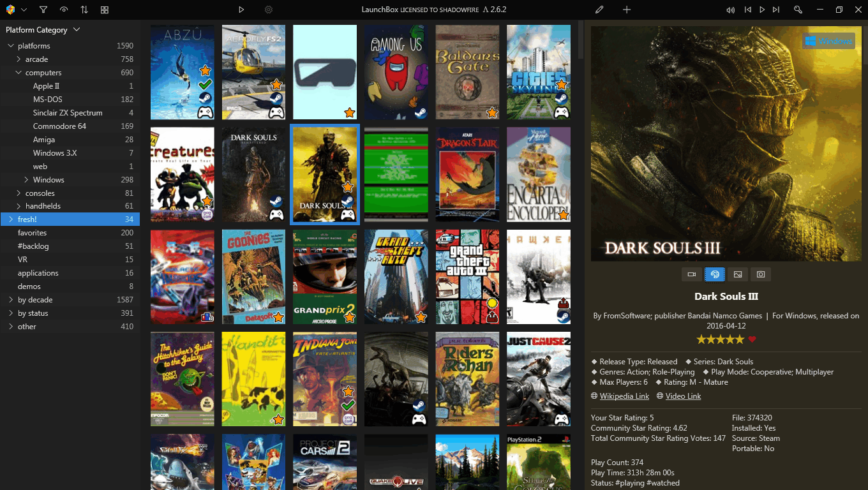Open the Wikipedia Link
Screen dimensions: 868x490
pyautogui.click(x=624, y=396)
